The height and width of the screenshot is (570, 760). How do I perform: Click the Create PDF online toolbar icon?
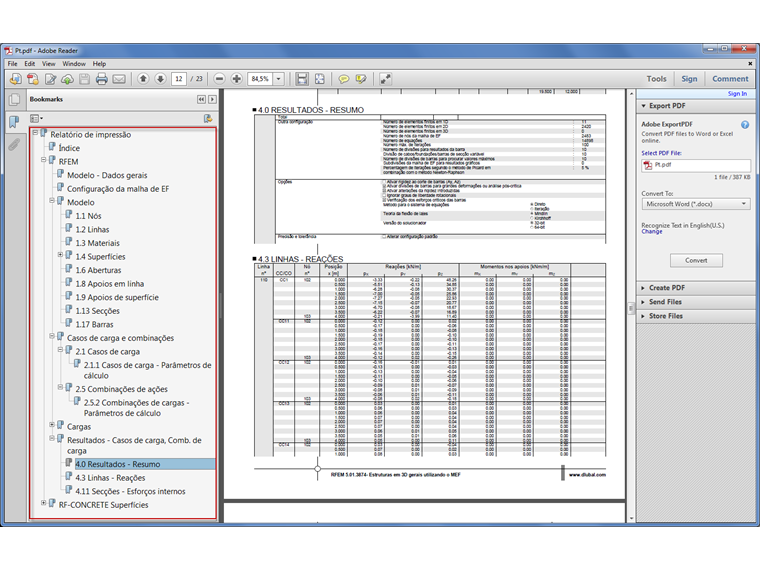(x=33, y=79)
